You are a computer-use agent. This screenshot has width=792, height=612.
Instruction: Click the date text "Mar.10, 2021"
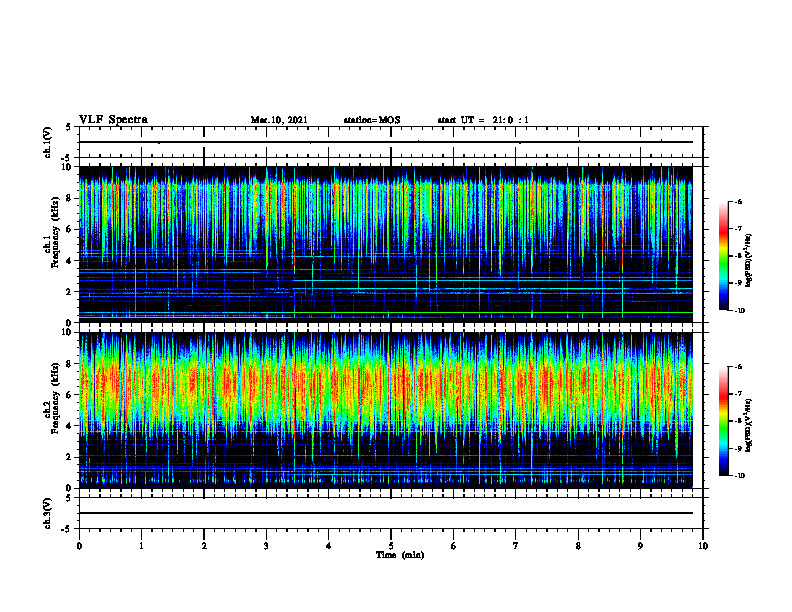pyautogui.click(x=279, y=120)
